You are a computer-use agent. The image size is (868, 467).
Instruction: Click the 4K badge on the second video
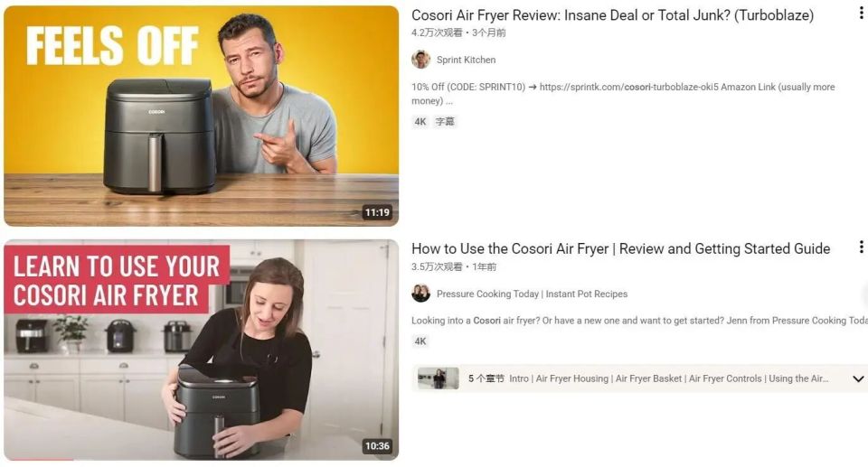click(x=420, y=341)
